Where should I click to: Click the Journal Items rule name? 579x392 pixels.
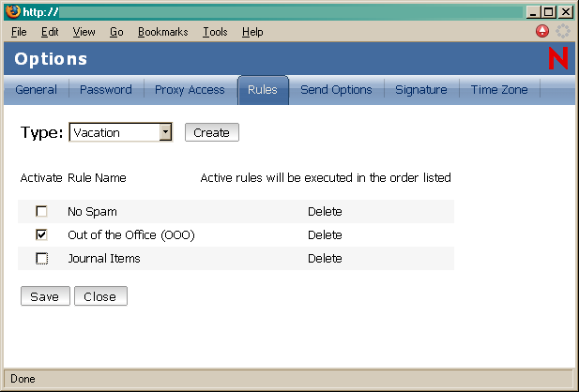click(104, 259)
